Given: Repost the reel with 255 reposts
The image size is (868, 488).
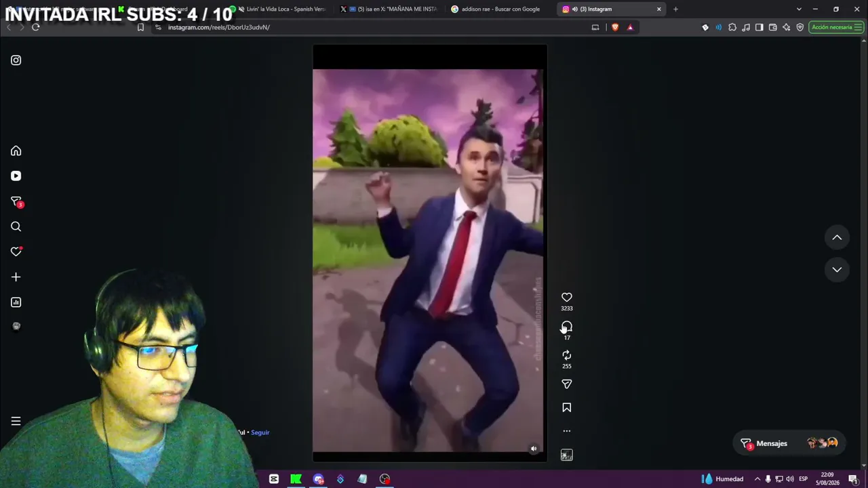Looking at the screenshot, I should (567, 355).
